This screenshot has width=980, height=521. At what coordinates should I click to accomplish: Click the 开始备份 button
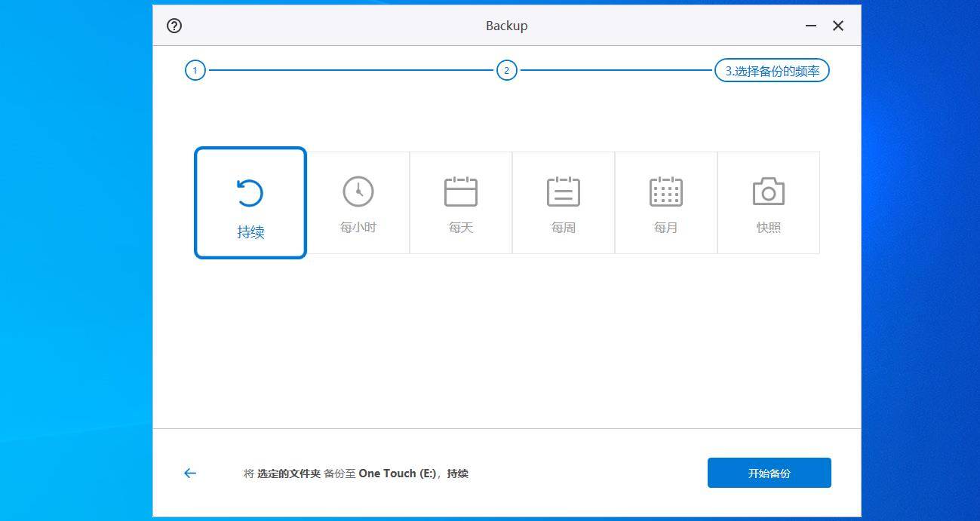coord(770,473)
